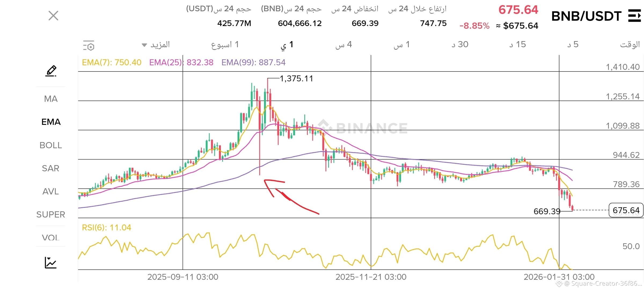
Task: Close the chart with the X icon
Action: [x=53, y=16]
